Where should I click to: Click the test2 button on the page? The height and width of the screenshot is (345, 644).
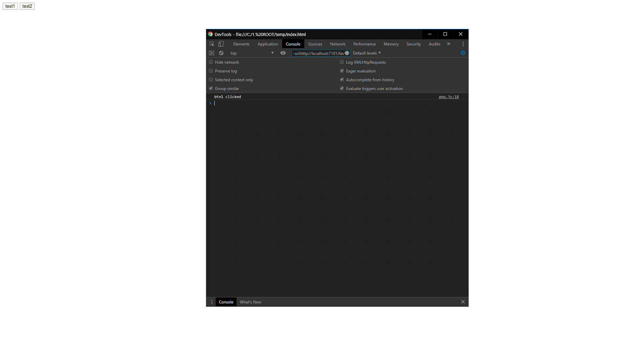[27, 6]
